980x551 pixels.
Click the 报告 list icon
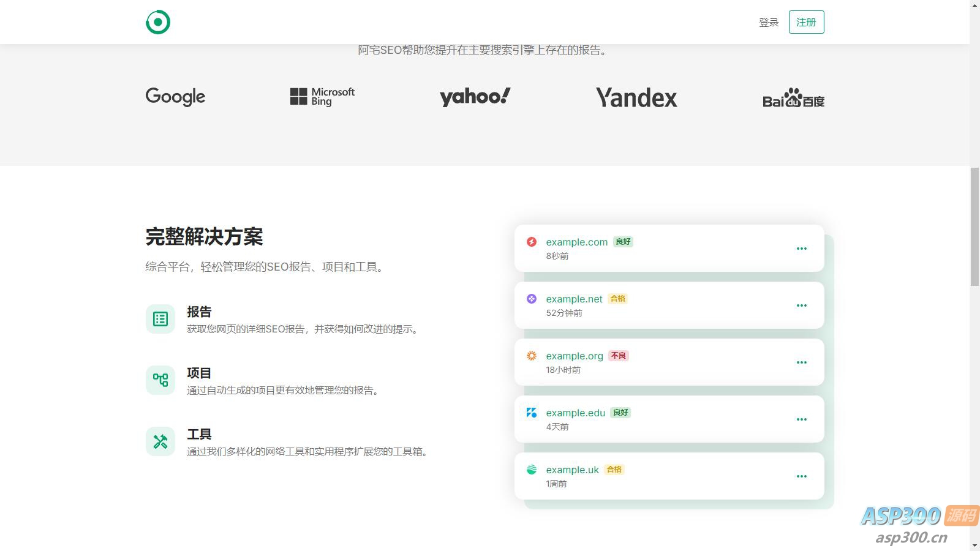[x=160, y=319]
